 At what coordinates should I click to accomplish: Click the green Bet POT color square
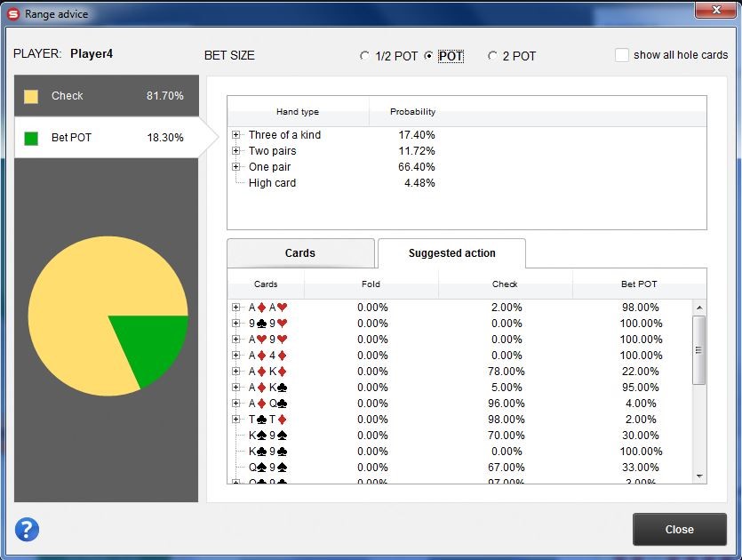tap(31, 138)
